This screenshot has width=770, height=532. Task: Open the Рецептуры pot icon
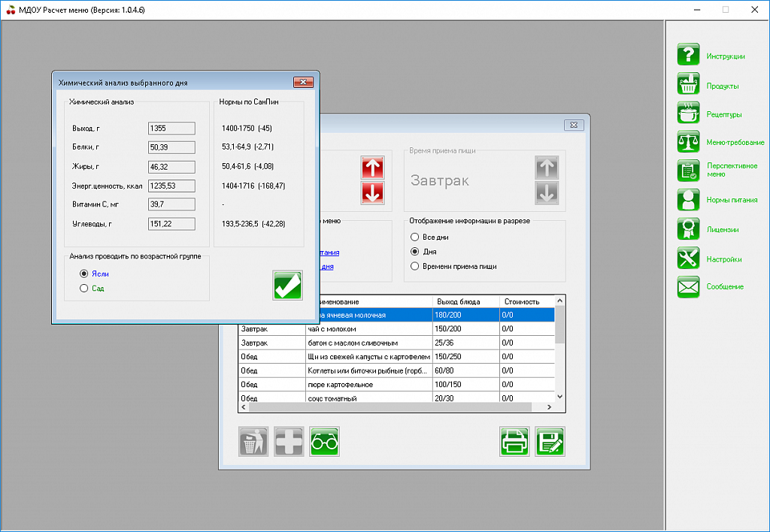(689, 114)
